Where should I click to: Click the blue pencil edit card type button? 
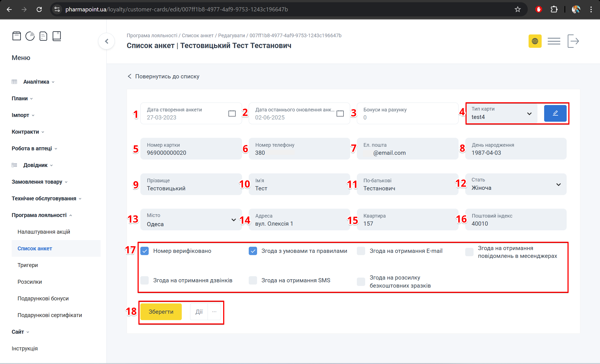point(555,113)
